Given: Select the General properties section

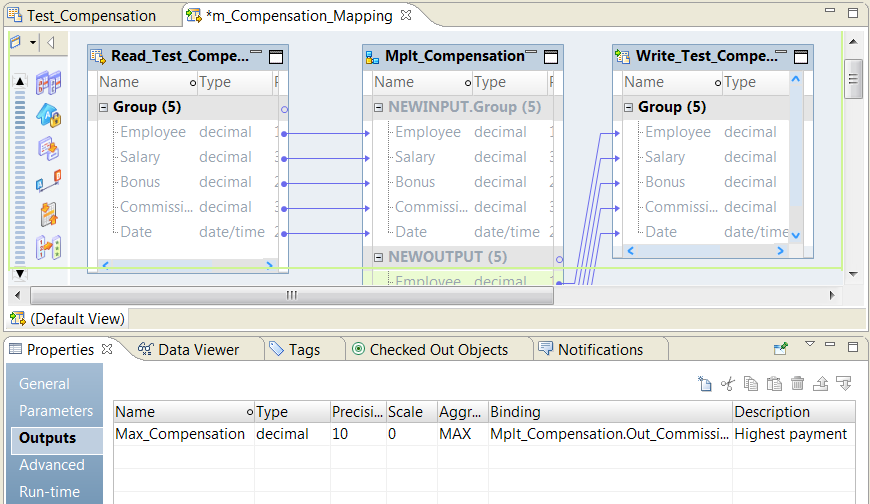Looking at the screenshot, I should [45, 384].
